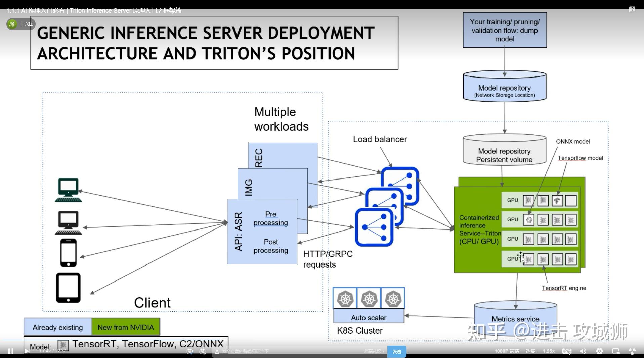Enter fullscreen with the bottom-right icon
Viewport: 644px width, 358px height.
[x=632, y=351]
